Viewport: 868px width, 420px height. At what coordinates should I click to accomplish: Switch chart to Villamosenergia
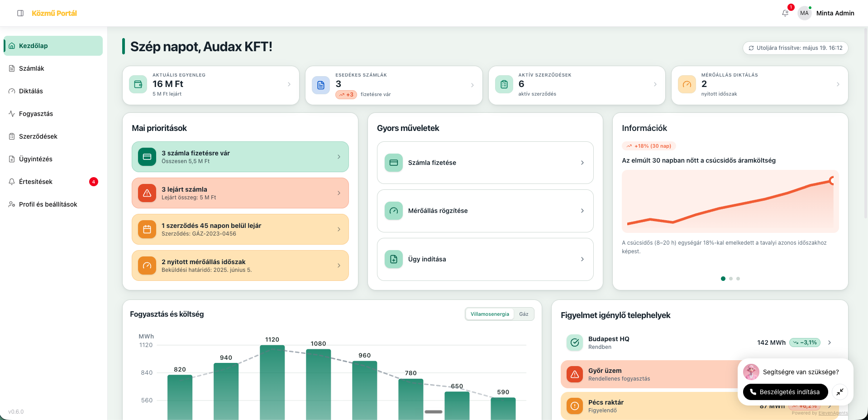pyautogui.click(x=490, y=314)
